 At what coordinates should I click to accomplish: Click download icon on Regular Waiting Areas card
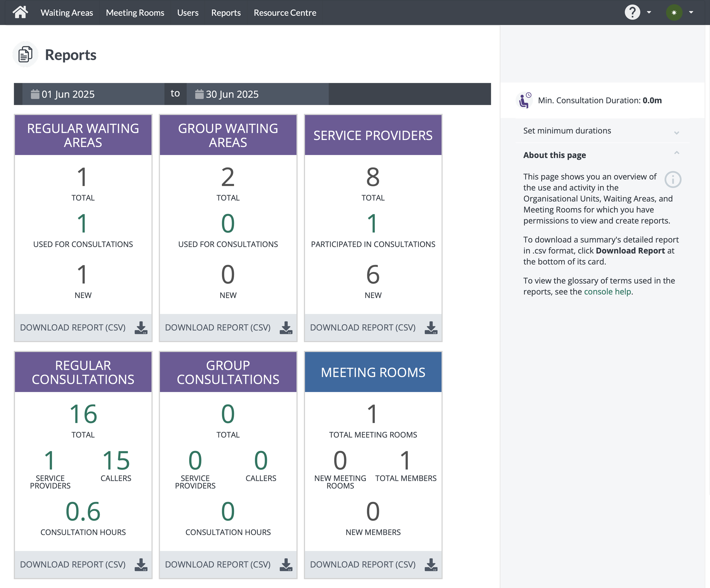pos(141,328)
